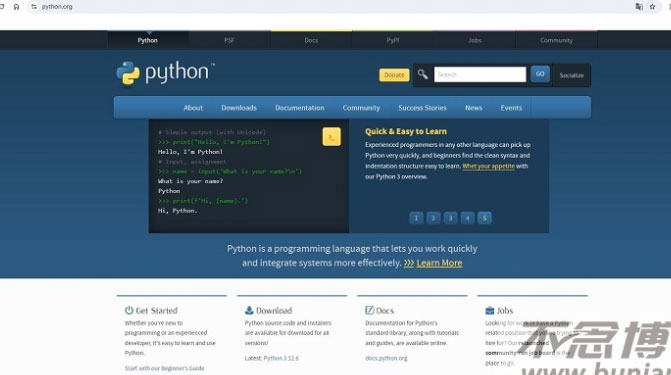Show slide 1 of the carousel
671x375 pixels.
pos(416,218)
